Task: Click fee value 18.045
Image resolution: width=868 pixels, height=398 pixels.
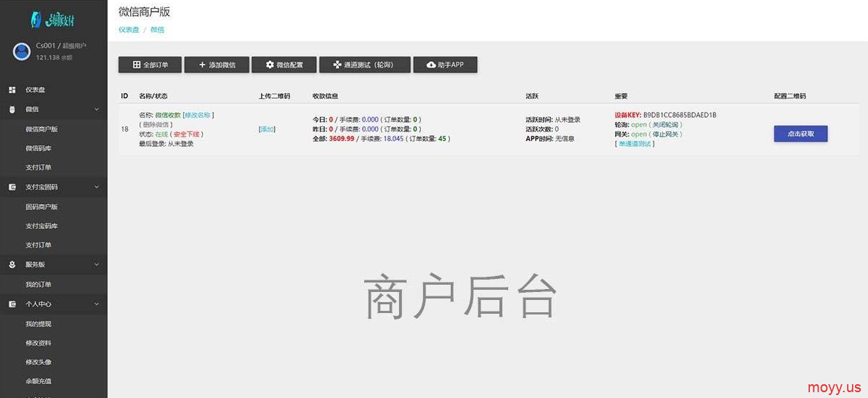Action: coord(393,139)
